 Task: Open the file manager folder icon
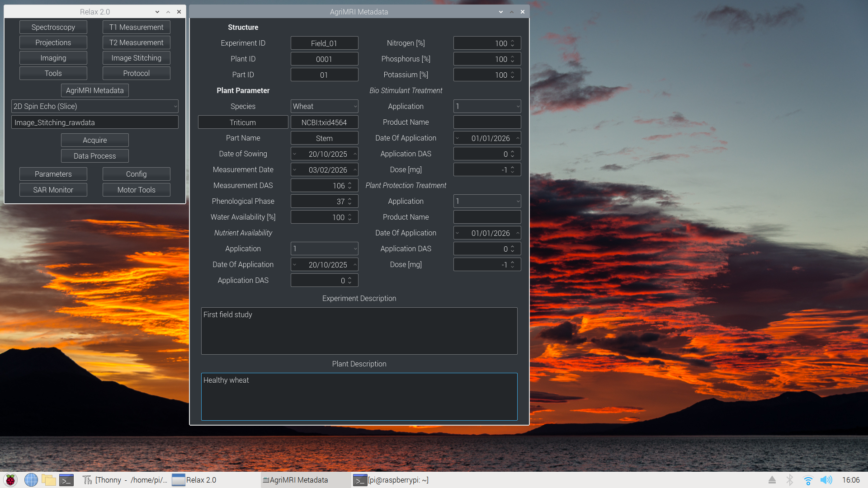point(49,480)
